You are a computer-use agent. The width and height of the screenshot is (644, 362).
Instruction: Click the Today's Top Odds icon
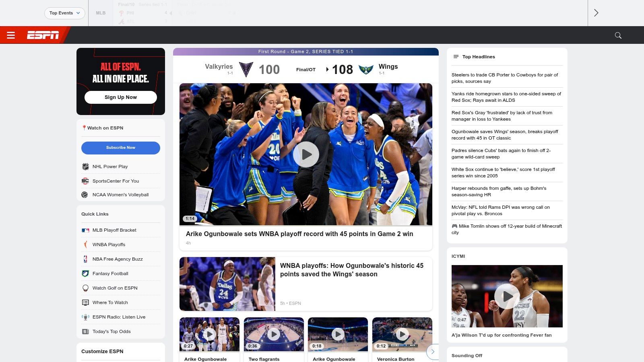85,331
